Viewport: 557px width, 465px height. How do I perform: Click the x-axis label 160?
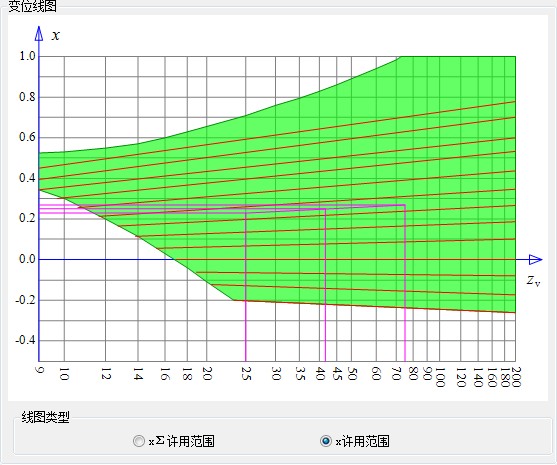pyautogui.click(x=492, y=377)
